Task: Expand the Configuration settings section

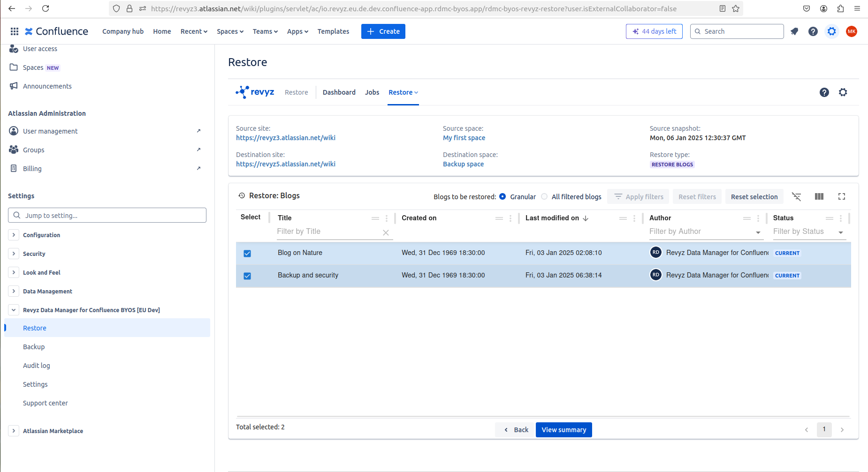Action: coord(14,235)
